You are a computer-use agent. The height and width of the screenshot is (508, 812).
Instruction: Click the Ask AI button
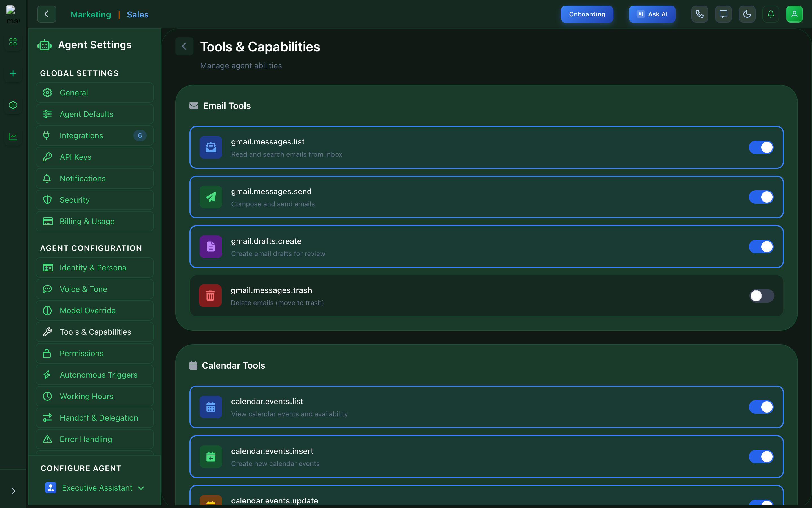[652, 14]
